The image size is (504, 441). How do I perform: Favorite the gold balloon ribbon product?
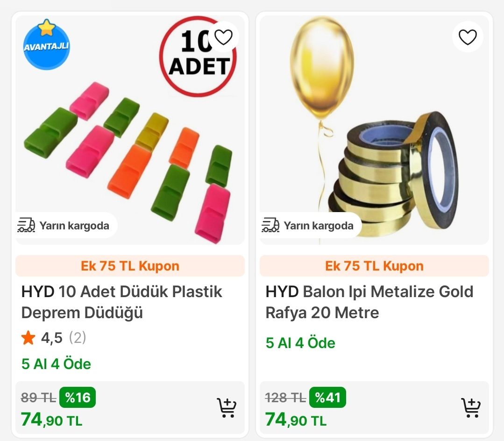click(x=468, y=37)
